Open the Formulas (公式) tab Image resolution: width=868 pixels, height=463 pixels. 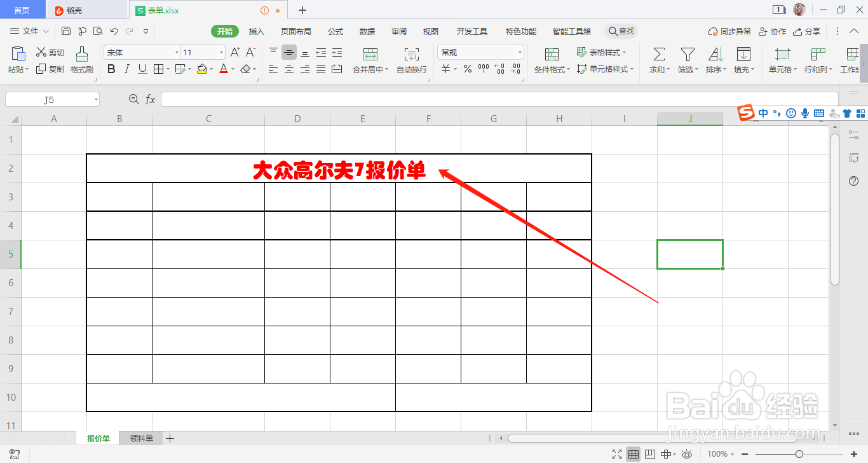(336, 31)
